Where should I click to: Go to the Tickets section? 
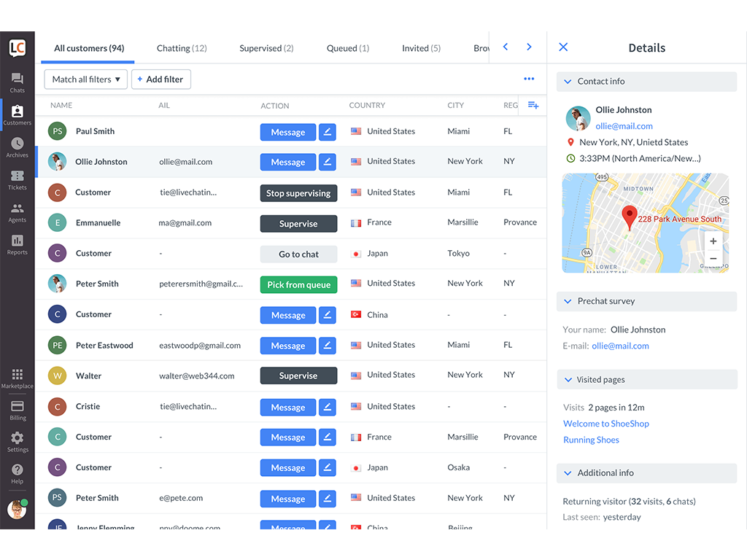click(17, 179)
